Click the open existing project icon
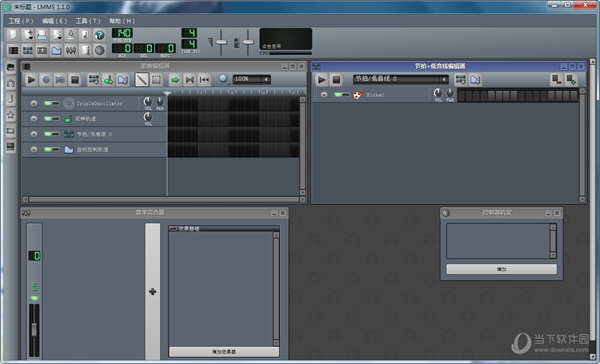 click(42, 35)
